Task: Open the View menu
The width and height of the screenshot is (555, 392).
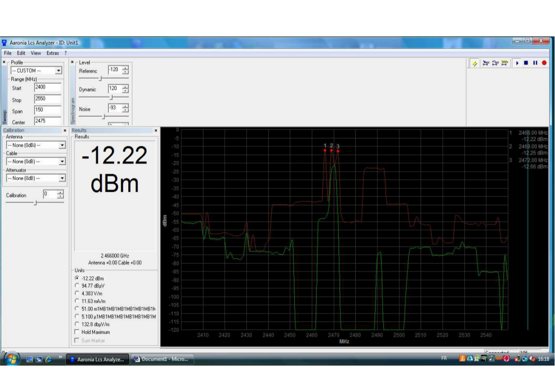Action: click(x=36, y=53)
